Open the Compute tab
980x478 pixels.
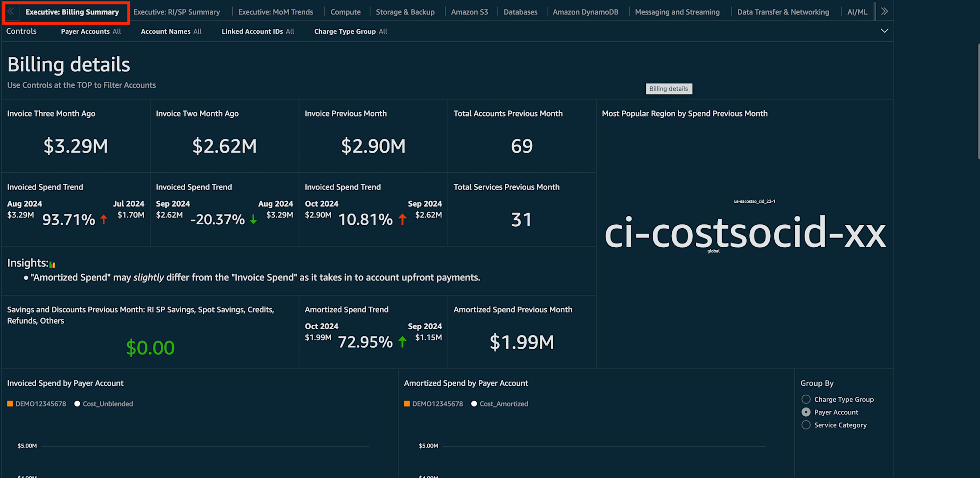pos(345,12)
